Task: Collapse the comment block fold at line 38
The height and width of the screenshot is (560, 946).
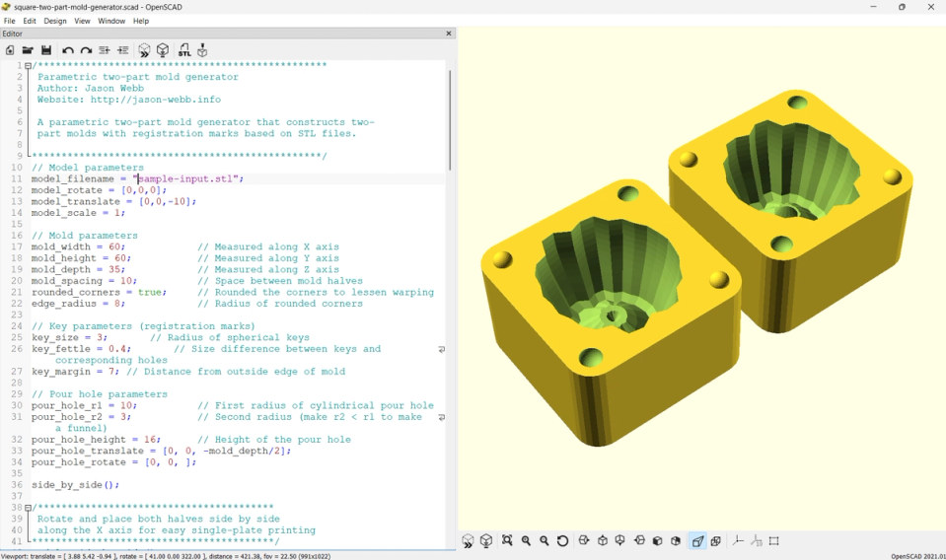Action: (28, 508)
